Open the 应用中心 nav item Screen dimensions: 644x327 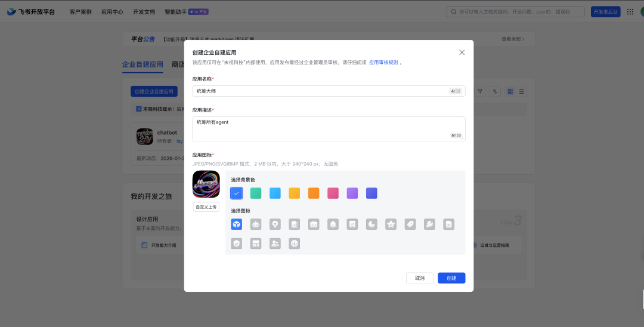(x=112, y=12)
